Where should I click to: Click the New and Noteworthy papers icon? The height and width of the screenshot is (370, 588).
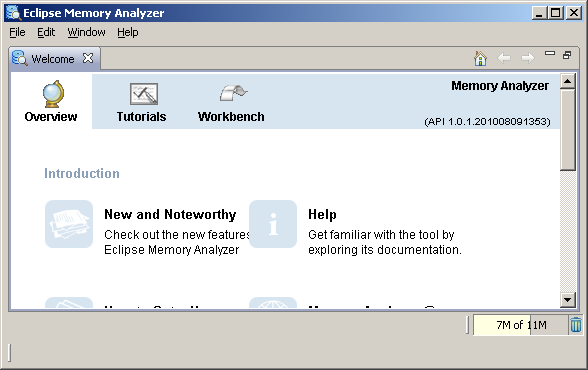(69, 224)
